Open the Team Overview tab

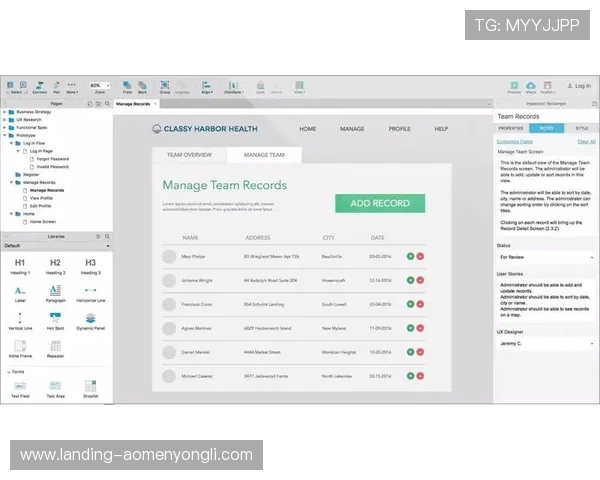click(x=189, y=155)
